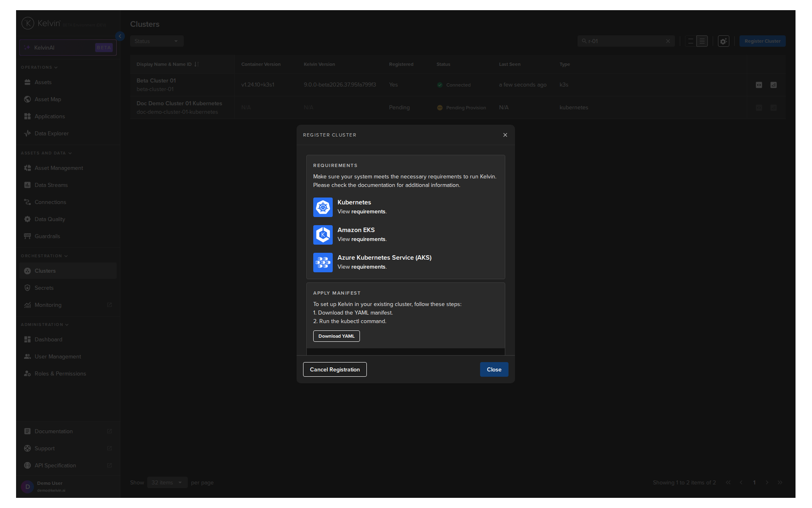Close the Register Cluster dialog via X

(x=505, y=135)
